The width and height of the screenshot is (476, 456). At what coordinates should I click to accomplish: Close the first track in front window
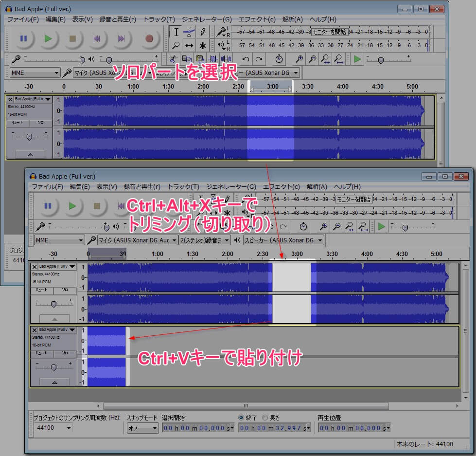[x=35, y=267]
